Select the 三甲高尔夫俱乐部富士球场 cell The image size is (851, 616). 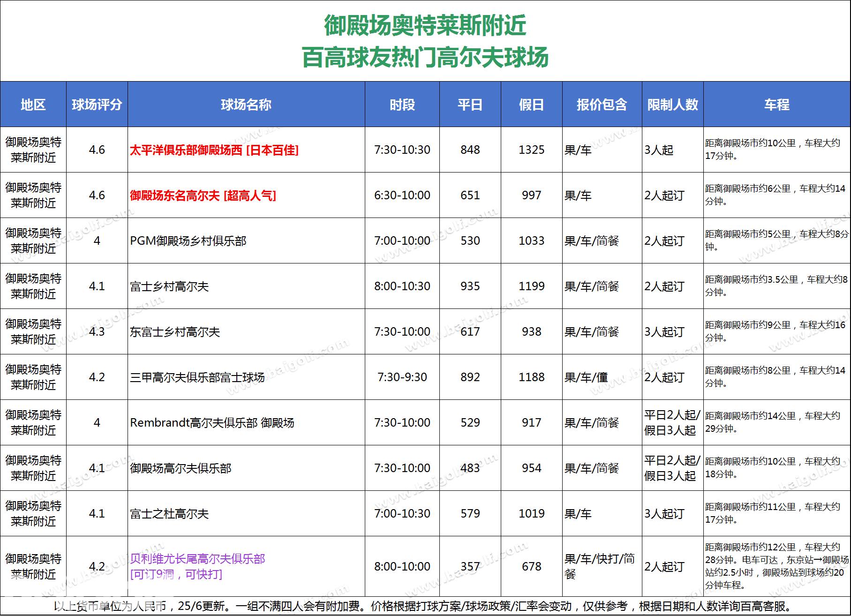point(197,377)
